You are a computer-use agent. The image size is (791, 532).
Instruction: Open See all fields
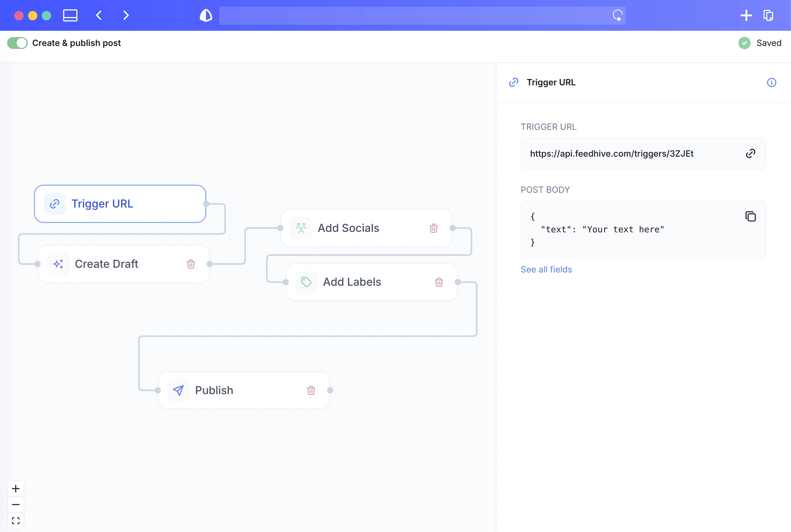coord(546,269)
